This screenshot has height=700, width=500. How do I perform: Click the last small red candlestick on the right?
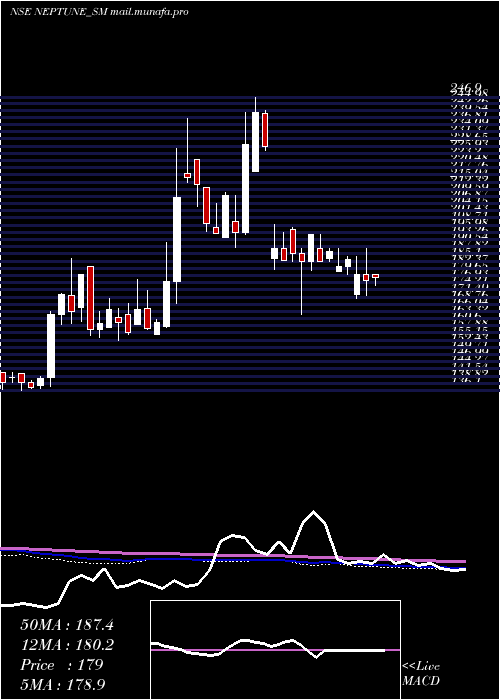[x=375, y=276]
